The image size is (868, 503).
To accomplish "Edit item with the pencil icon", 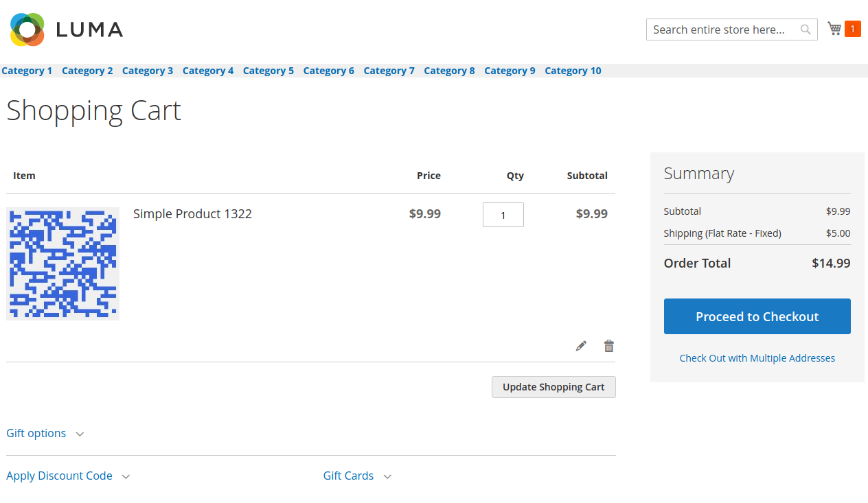I will tap(581, 346).
